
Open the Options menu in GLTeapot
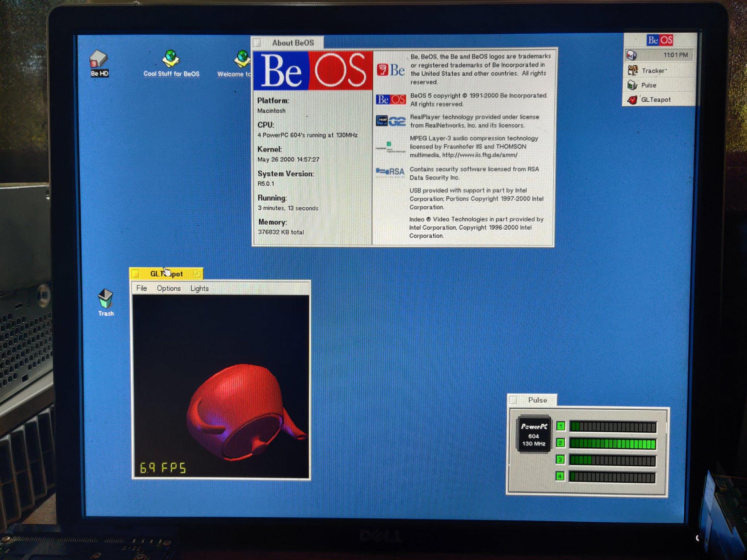pyautogui.click(x=169, y=288)
